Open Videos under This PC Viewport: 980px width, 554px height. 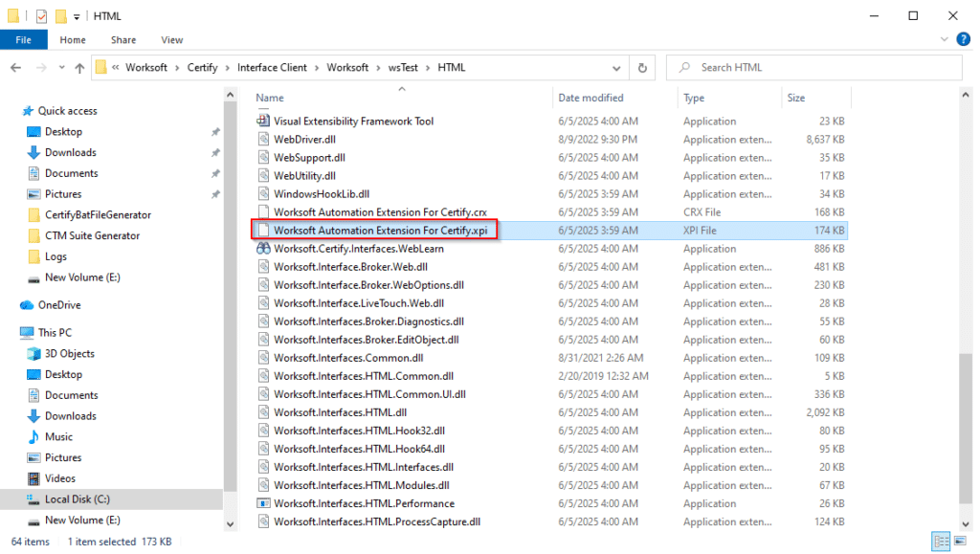pyautogui.click(x=60, y=478)
